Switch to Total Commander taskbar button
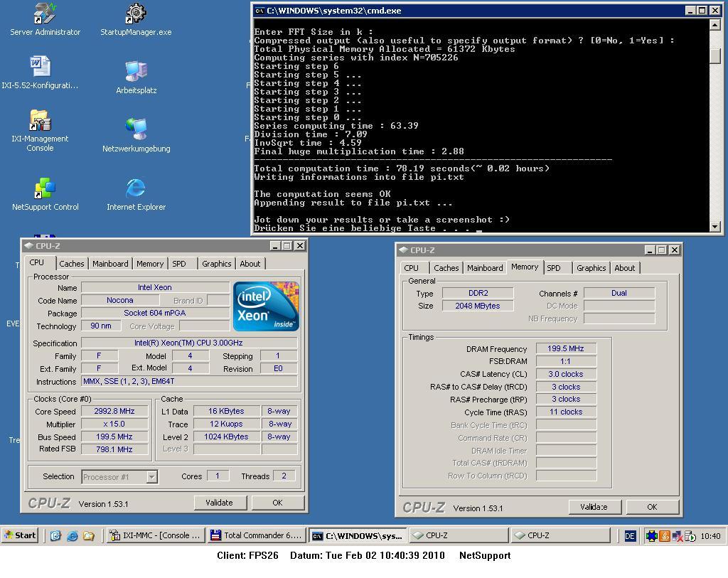The height and width of the screenshot is (578, 728). click(256, 535)
